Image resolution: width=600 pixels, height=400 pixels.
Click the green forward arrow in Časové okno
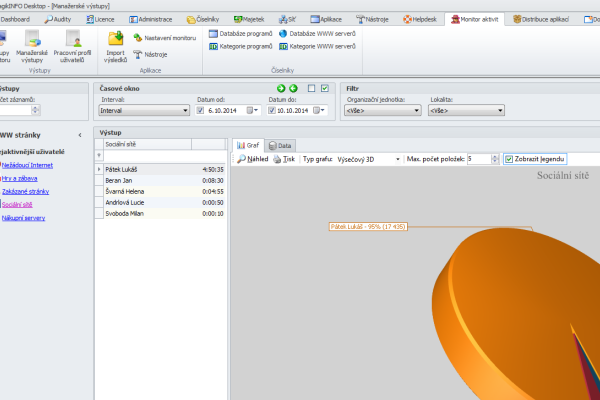coord(281,88)
